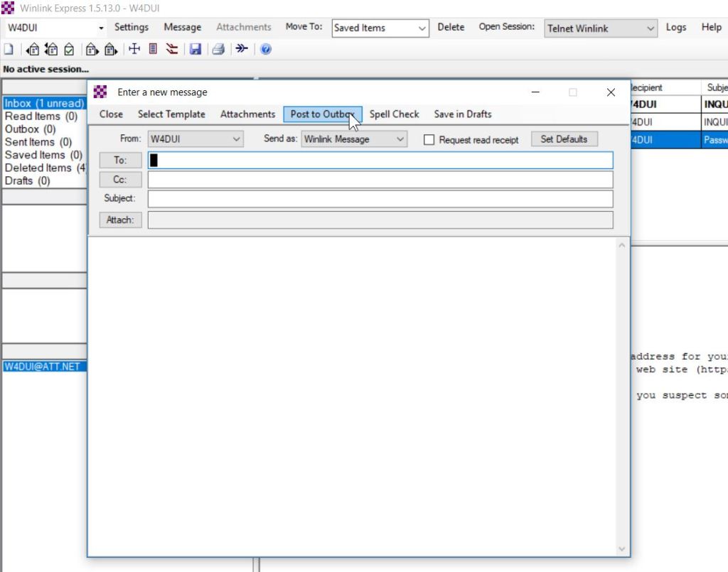Run Spell Check on the message

[x=395, y=114]
